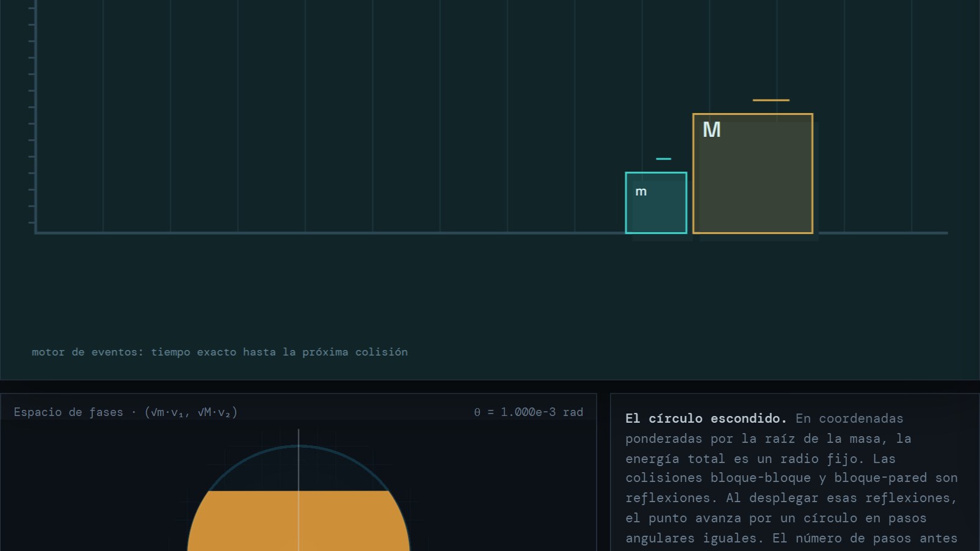Select the event engine caption 'motor de eventos'

coord(219,352)
